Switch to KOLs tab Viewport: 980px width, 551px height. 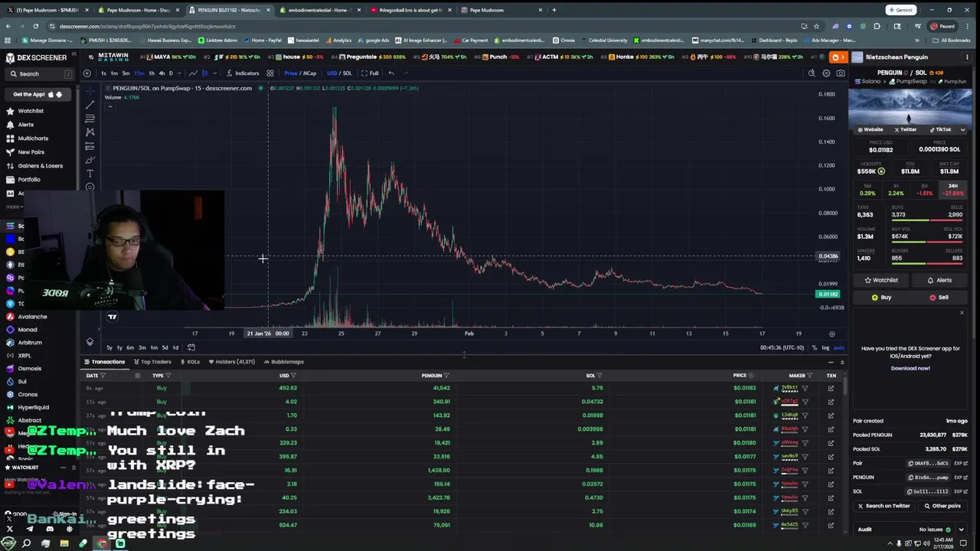[189, 362]
